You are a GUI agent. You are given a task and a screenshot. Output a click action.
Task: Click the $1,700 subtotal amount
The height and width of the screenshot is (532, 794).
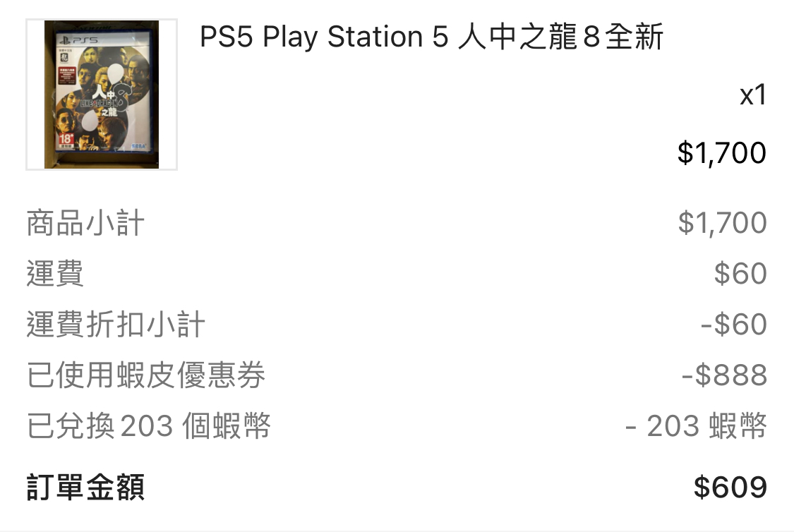[x=722, y=223]
